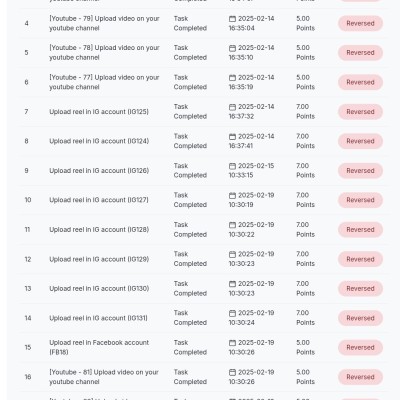The image size is (400, 400).
Task: Click Reversed badge for Youtube - 77 task
Action: [360, 82]
